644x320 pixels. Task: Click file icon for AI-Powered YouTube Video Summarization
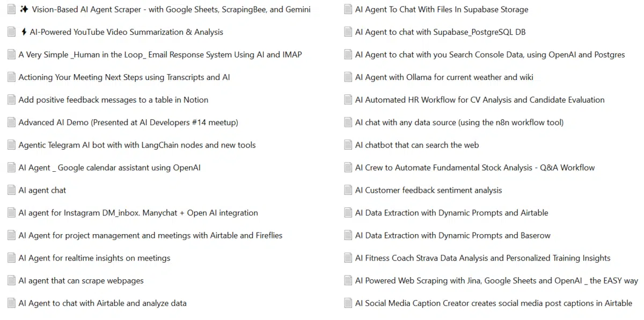tap(11, 32)
